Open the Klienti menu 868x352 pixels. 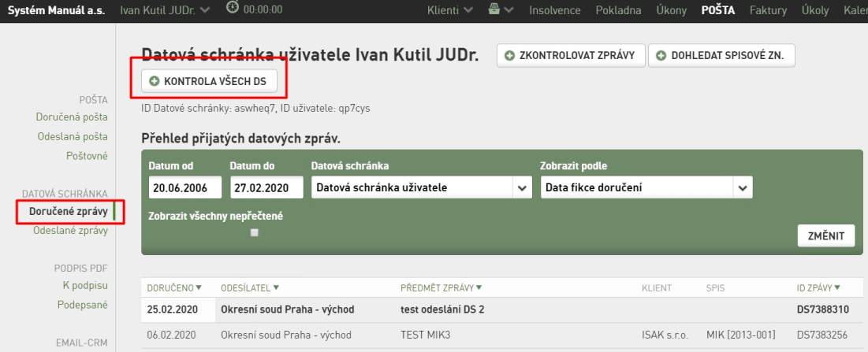click(x=450, y=10)
